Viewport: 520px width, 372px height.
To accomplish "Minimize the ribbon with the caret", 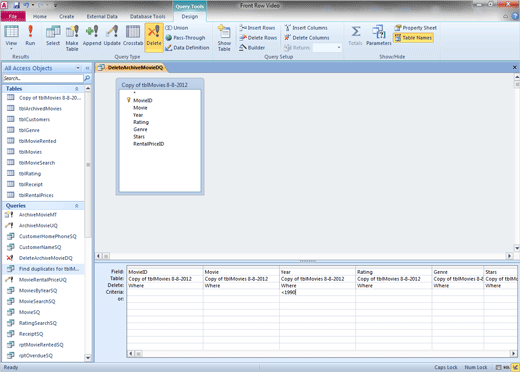I will coord(506,16).
